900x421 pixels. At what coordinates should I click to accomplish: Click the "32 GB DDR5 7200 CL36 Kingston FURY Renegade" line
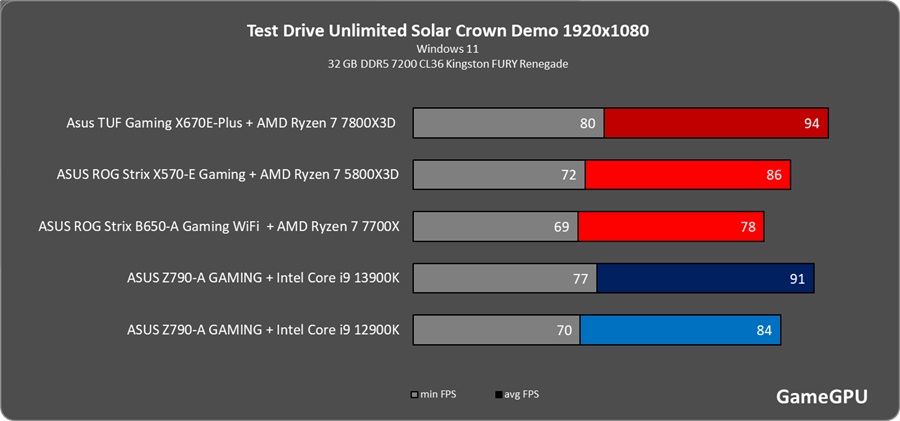448,64
